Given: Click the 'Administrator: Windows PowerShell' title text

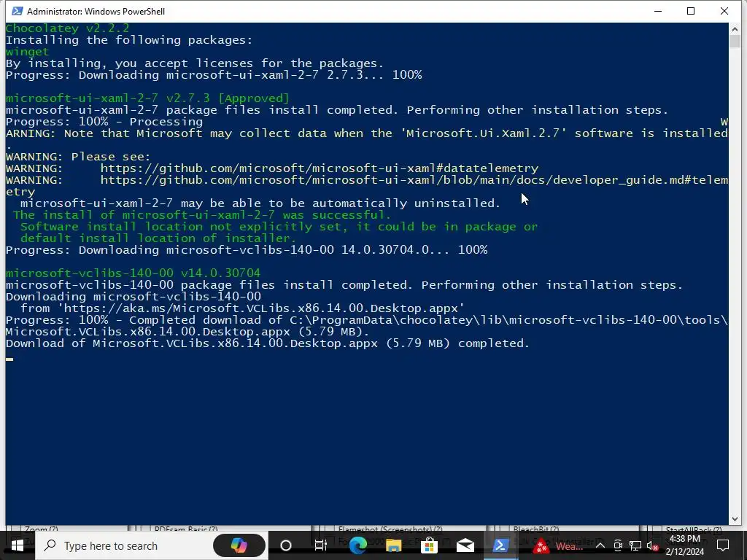Looking at the screenshot, I should pos(96,11).
